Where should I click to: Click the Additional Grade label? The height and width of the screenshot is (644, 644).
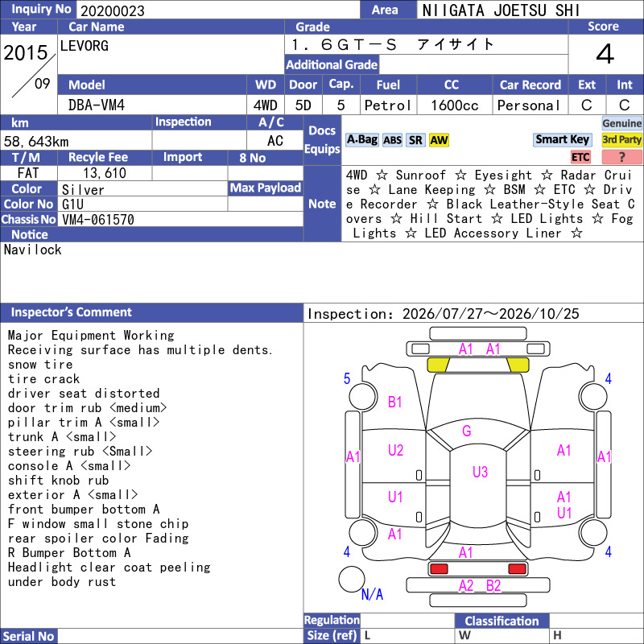coord(332,64)
